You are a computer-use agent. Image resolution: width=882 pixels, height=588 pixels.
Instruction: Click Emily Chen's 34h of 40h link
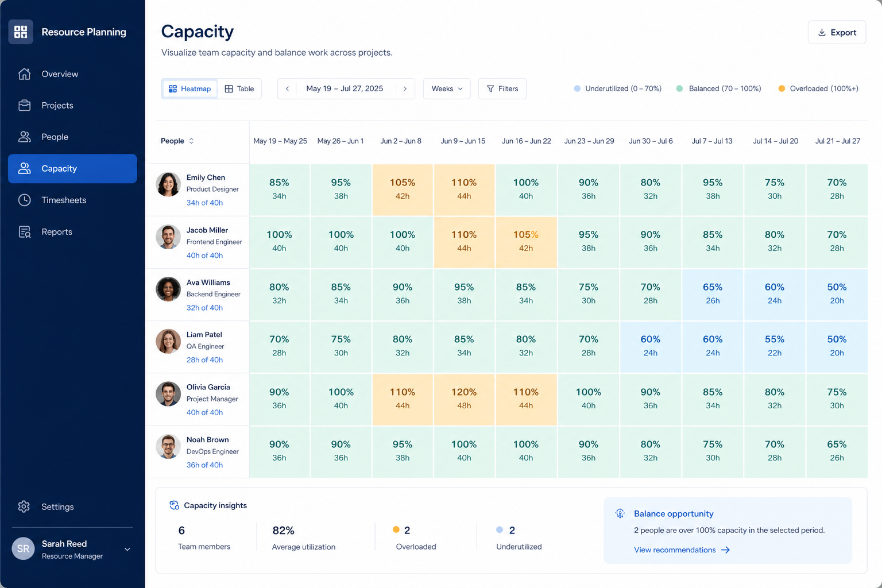point(204,203)
